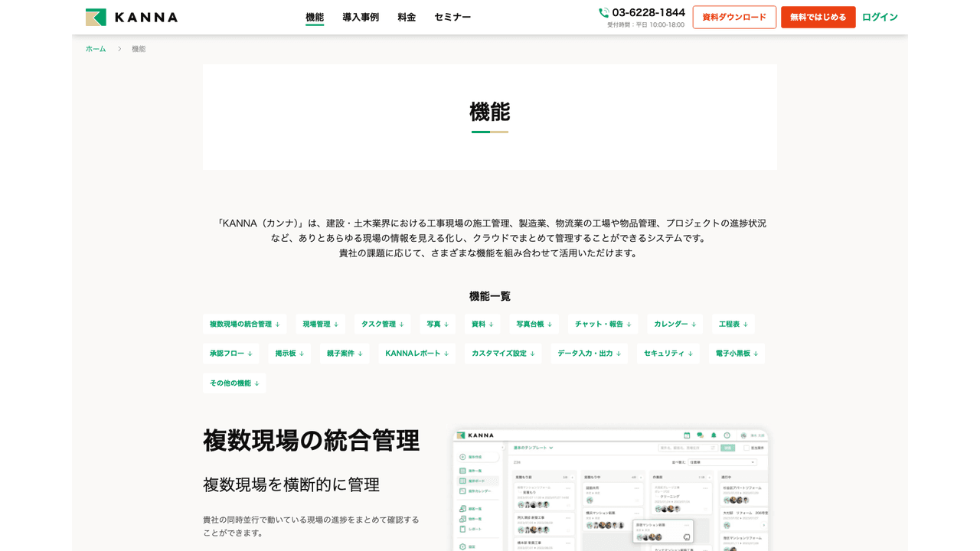Jump to the 資料 section
Screen dimensions: 980x551
pyautogui.click(x=482, y=324)
